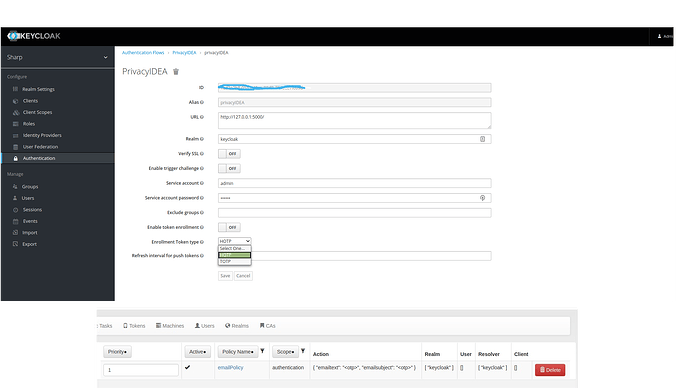Viewport: 690px width, 388px height.
Task: Open the Clients sidebar item
Action: coord(30,101)
